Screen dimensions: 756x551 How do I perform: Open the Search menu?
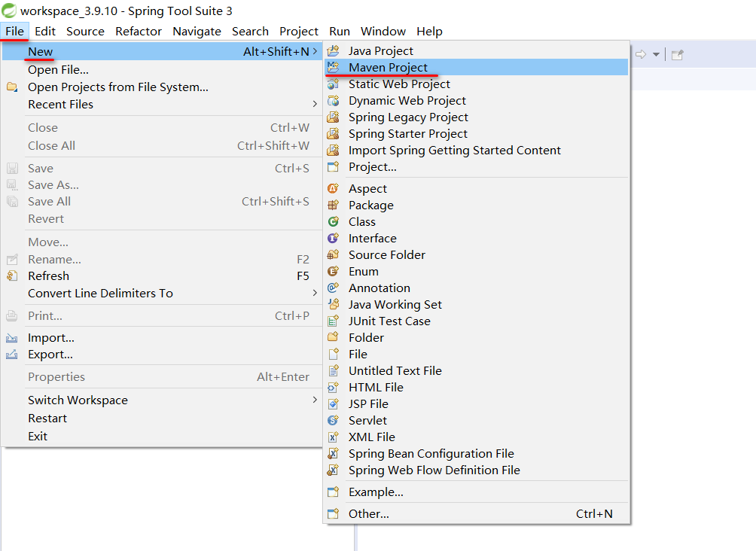point(250,32)
